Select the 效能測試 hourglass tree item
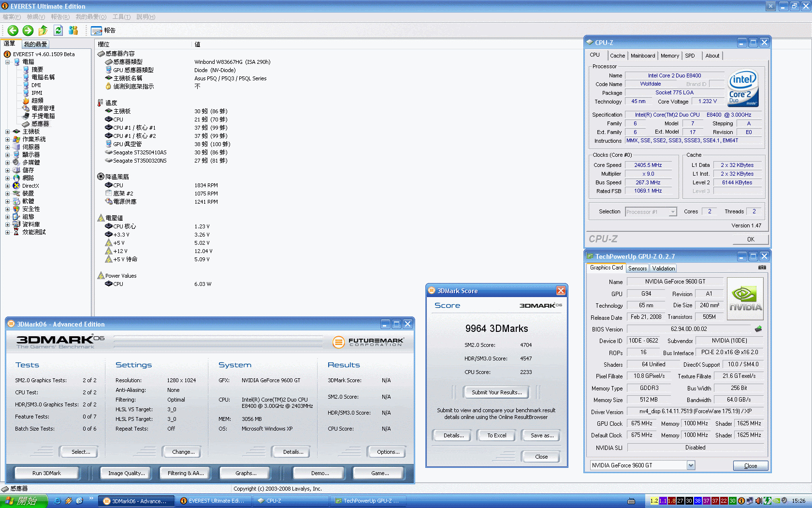Viewport: 812px width, 508px height. 29,232
